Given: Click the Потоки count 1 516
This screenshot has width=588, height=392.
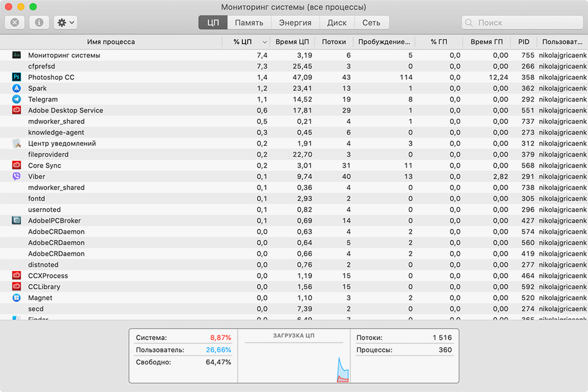Looking at the screenshot, I should (x=442, y=337).
